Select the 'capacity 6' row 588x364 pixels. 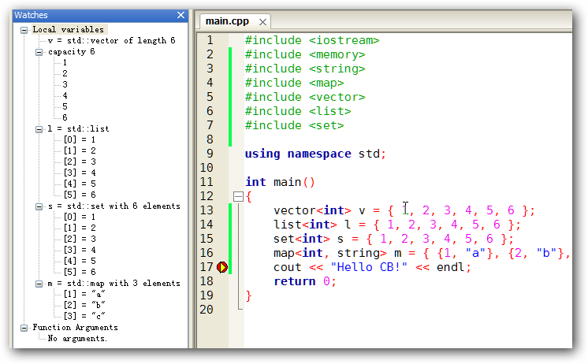tap(71, 52)
